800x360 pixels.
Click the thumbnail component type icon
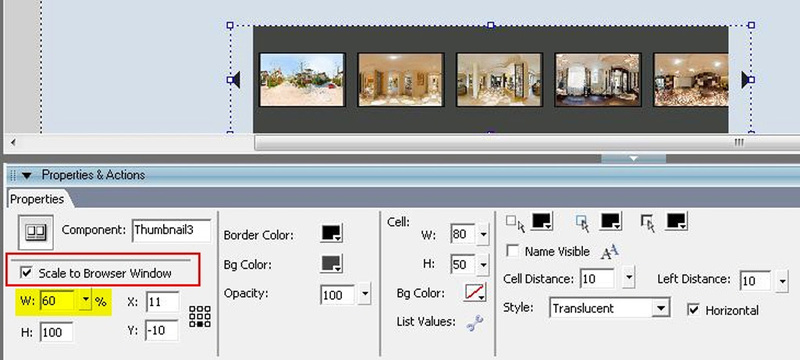pyautogui.click(x=36, y=232)
